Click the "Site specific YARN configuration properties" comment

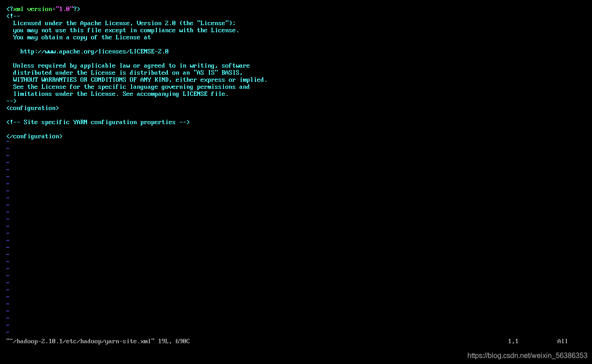click(x=98, y=122)
